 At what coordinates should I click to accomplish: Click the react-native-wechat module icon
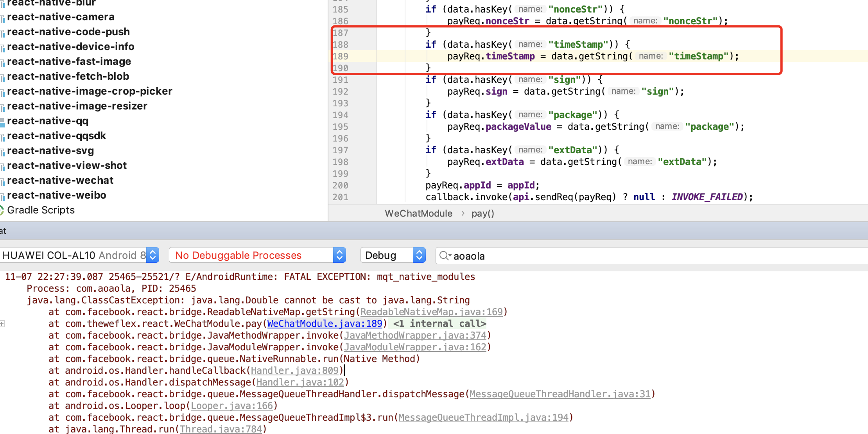pos(3,180)
